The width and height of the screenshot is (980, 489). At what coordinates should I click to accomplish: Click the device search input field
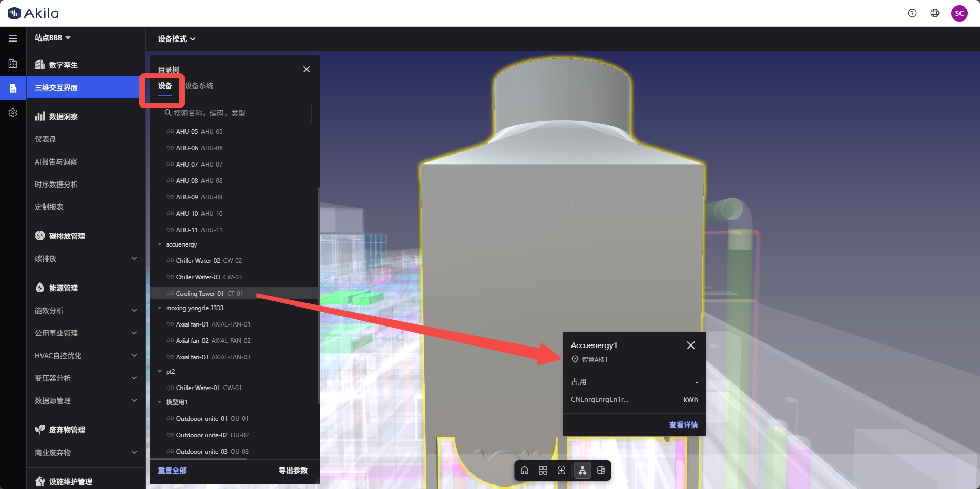[235, 113]
